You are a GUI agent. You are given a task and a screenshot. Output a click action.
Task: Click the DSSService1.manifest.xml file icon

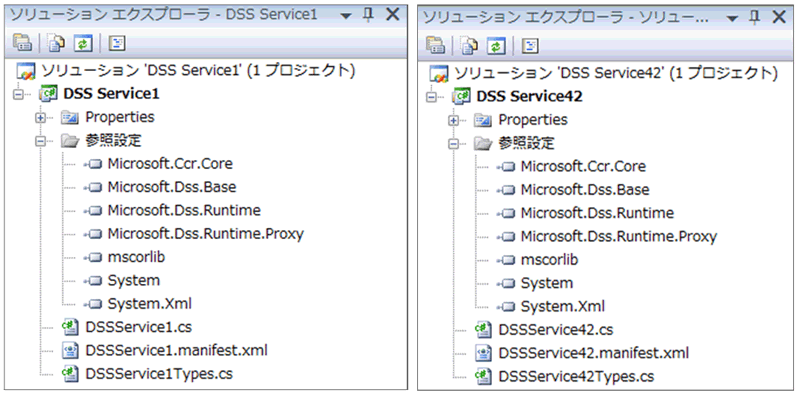click(69, 351)
